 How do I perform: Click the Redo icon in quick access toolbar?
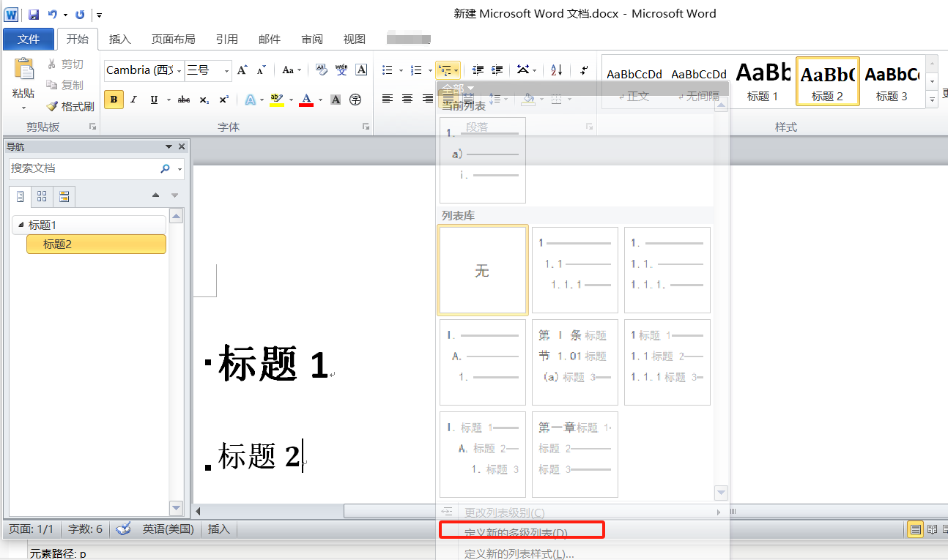coord(80,14)
